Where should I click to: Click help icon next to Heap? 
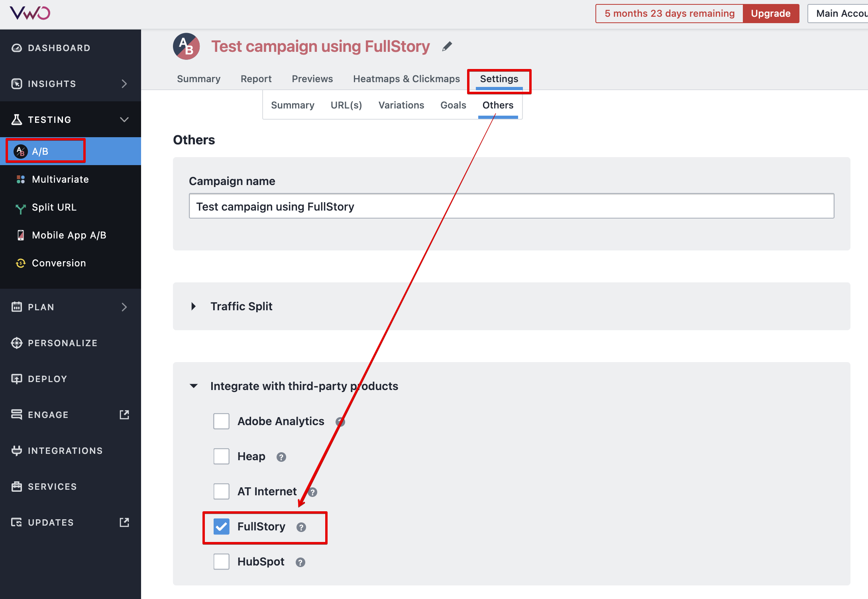(x=281, y=457)
